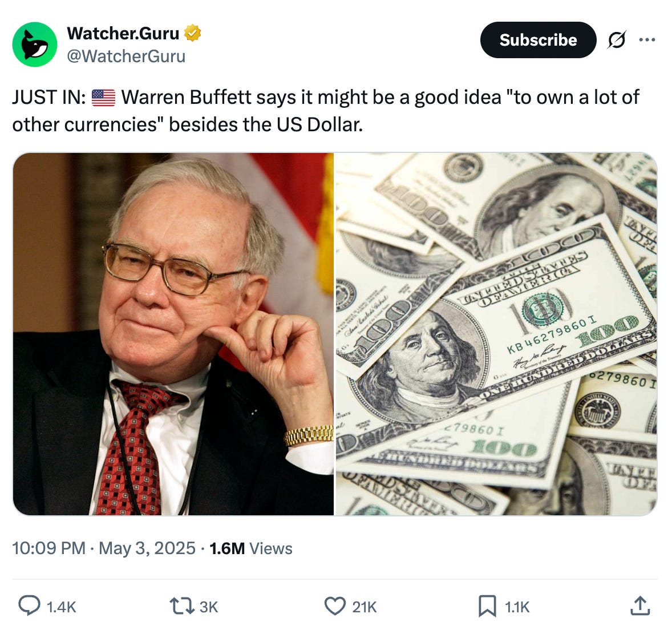This screenshot has width=672, height=630.
Task: Open the reply speech bubble icon
Action: pos(29,606)
